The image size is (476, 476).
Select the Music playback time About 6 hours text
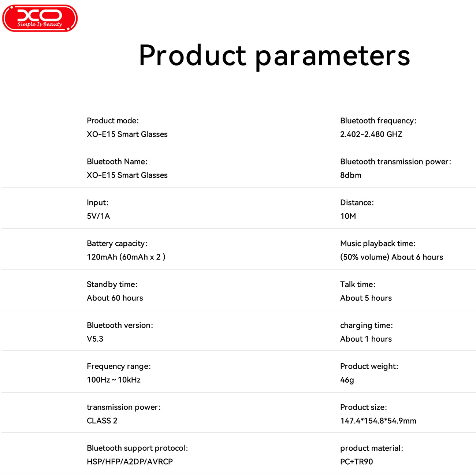pyautogui.click(x=391, y=257)
